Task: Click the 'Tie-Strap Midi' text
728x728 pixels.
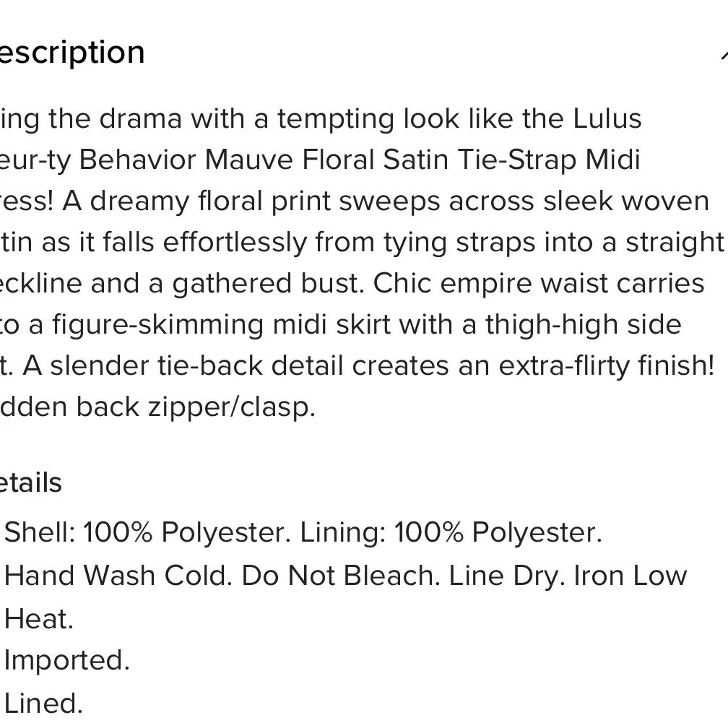Action: 549,160
